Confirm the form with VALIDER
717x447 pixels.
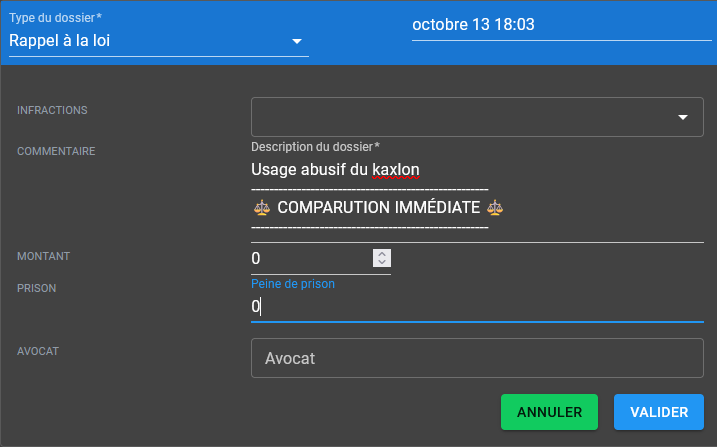pos(658,412)
